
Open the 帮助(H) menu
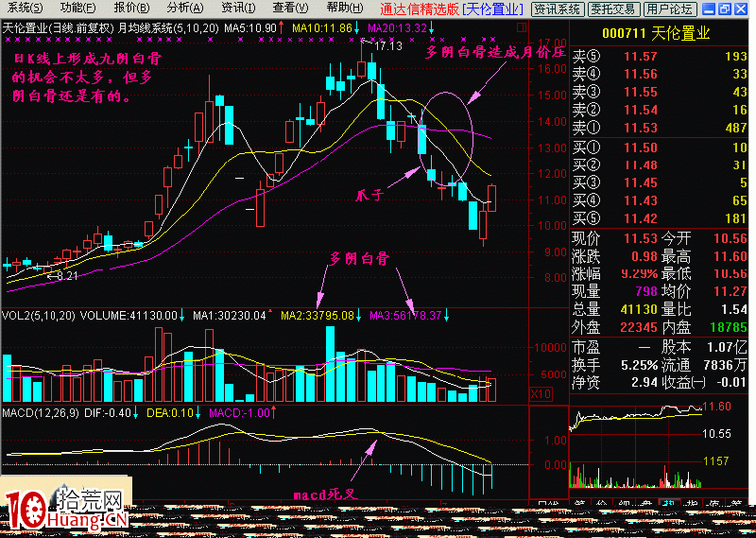345,8
